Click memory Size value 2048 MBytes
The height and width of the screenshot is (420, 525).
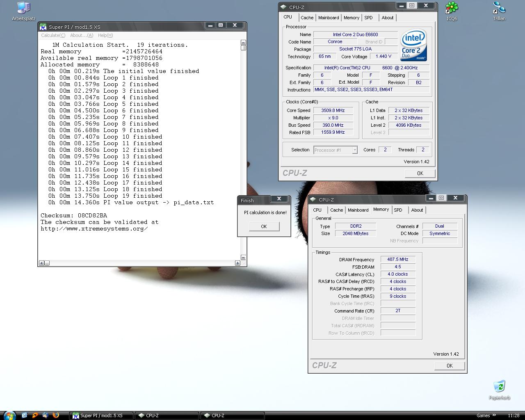(355, 233)
